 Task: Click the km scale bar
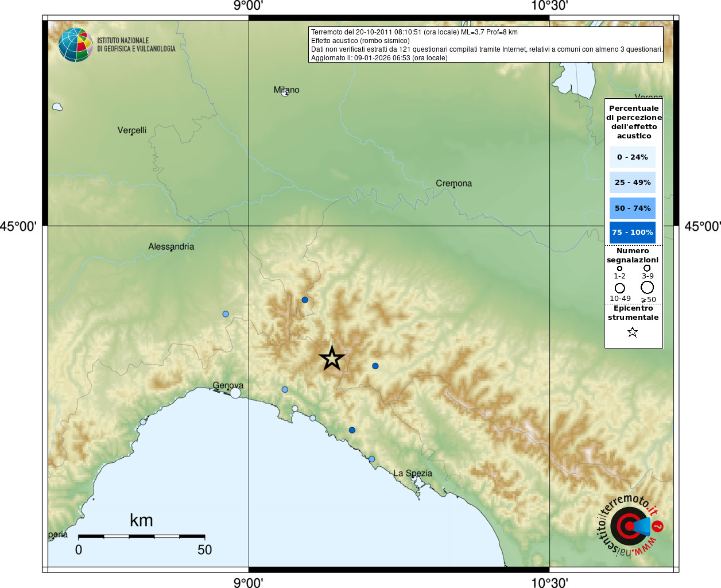(x=141, y=536)
